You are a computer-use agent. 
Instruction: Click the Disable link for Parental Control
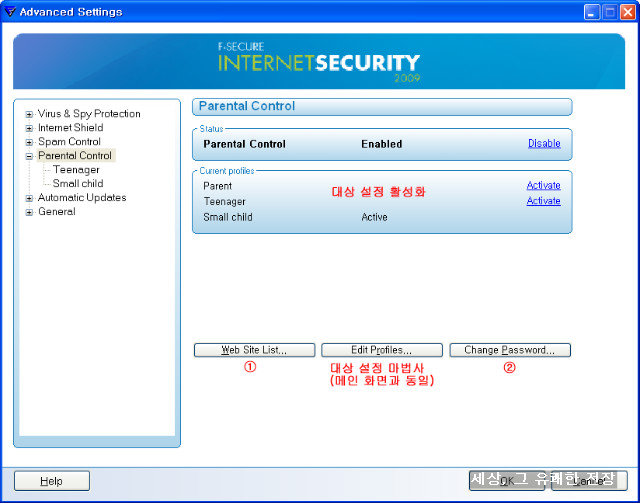pyautogui.click(x=544, y=143)
